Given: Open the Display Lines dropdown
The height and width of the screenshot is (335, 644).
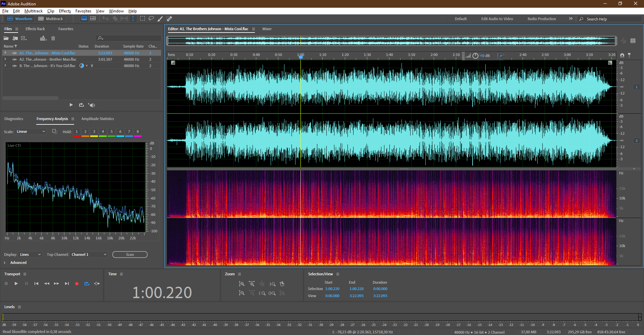Looking at the screenshot, I should pos(30,255).
